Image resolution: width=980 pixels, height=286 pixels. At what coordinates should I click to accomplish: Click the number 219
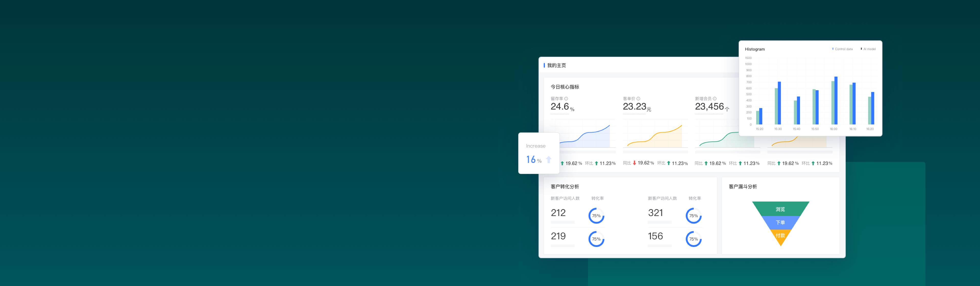(558, 236)
